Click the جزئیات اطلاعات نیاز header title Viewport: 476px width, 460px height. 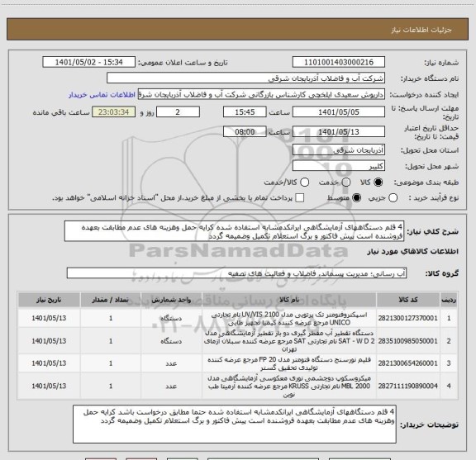[421, 30]
